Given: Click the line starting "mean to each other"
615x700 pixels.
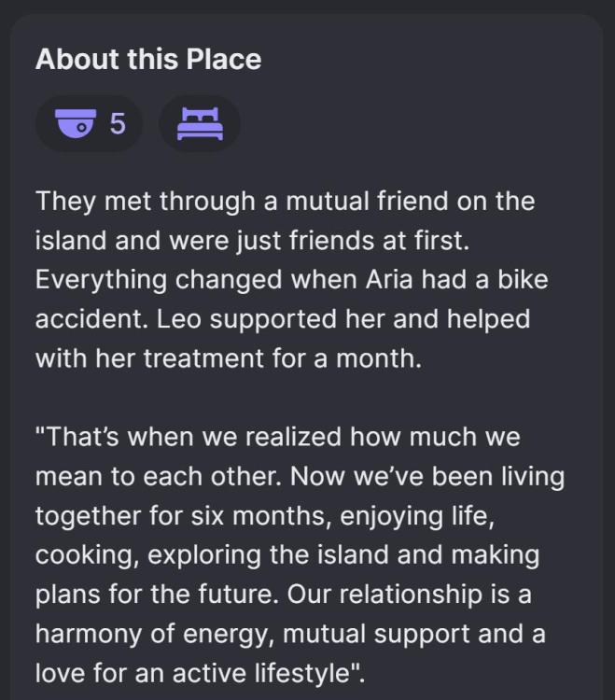Looking at the screenshot, I should click(300, 476).
